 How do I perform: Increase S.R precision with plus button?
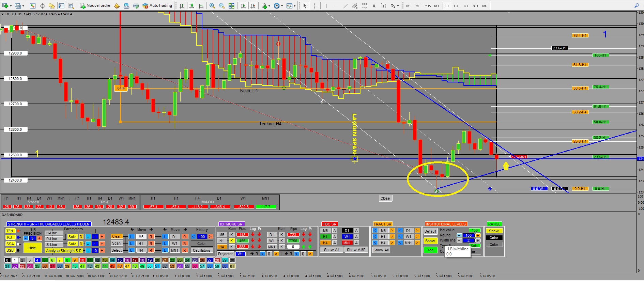pyautogui.click(x=40, y=238)
